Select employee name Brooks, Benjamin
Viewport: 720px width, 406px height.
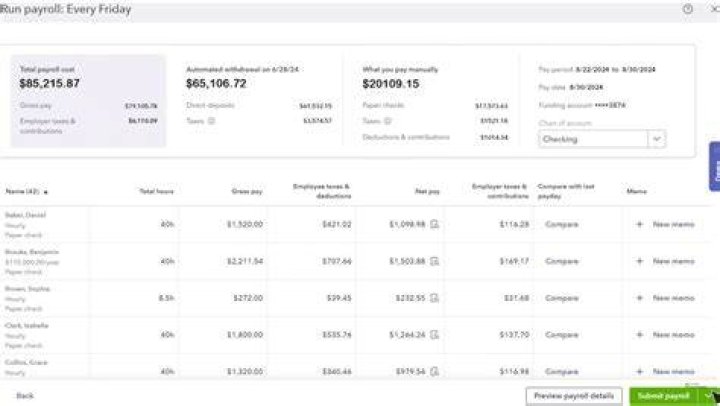[32, 252]
